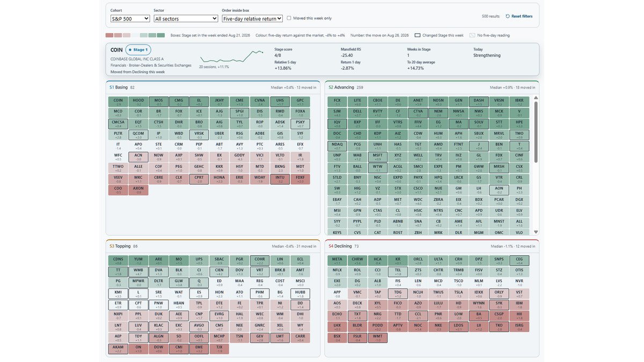Click the Changed Stage this week legend box

[418, 35]
